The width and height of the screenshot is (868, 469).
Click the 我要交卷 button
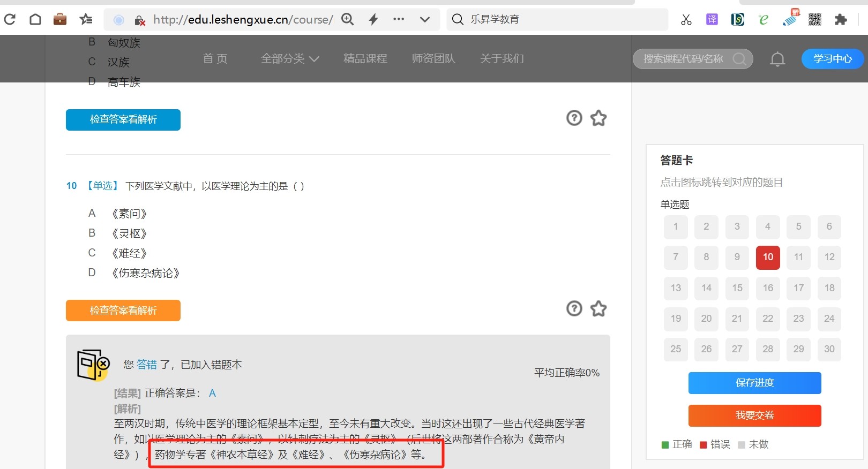754,415
